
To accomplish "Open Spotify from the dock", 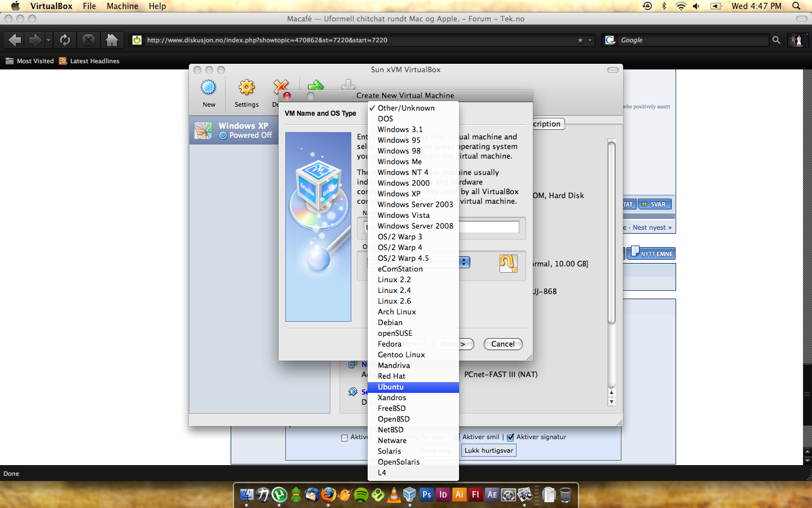I will coord(361,495).
